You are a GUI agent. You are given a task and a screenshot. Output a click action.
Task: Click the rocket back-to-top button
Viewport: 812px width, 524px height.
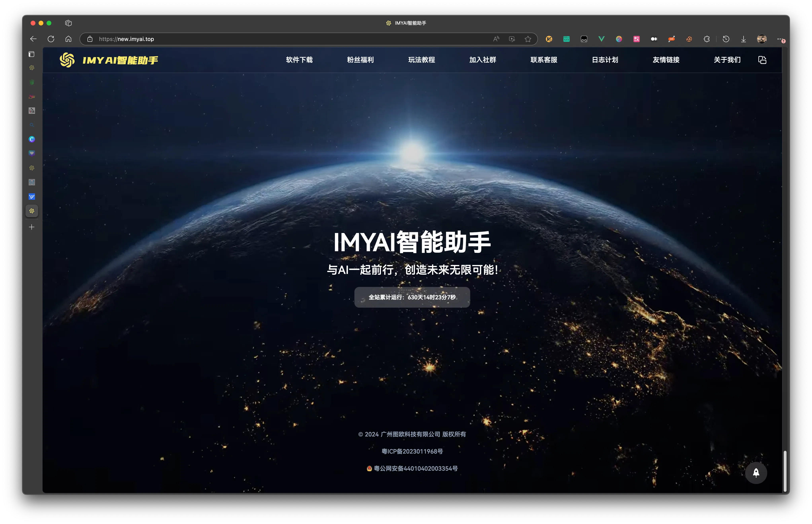click(x=756, y=473)
